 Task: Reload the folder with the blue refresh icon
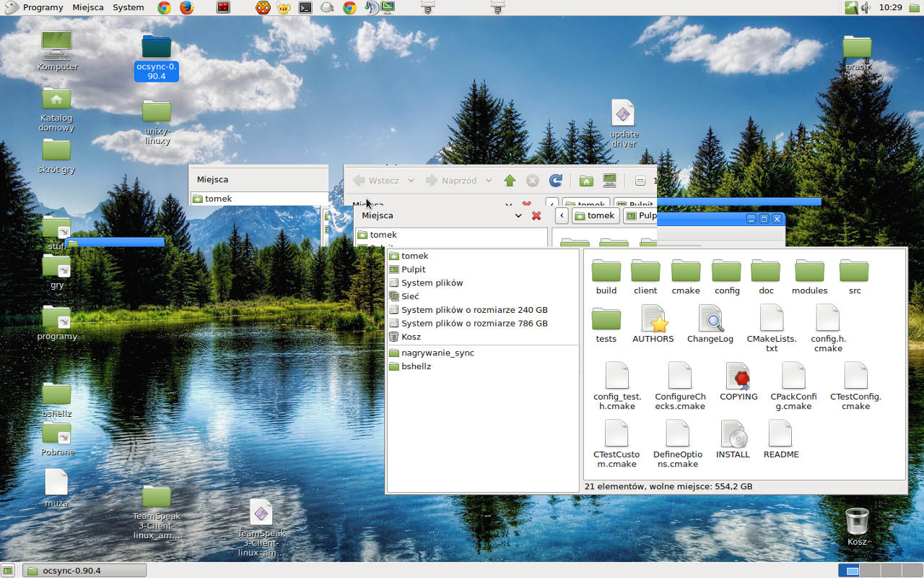555,181
